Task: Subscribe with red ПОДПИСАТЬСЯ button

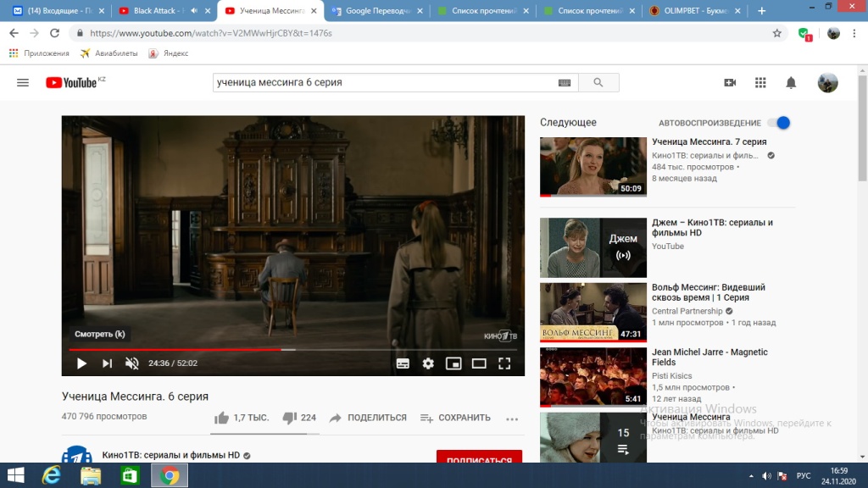Action: tap(480, 457)
